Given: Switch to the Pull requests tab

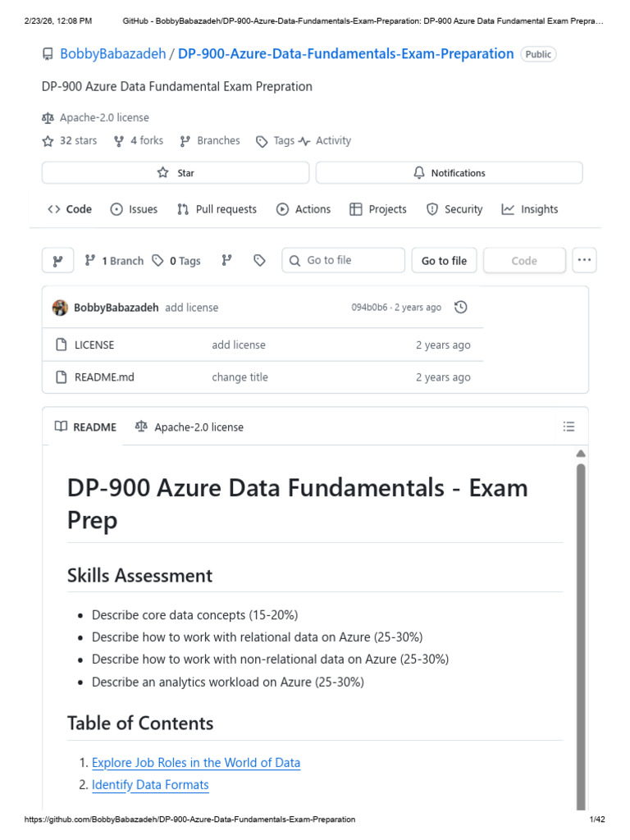Looking at the screenshot, I should [217, 209].
